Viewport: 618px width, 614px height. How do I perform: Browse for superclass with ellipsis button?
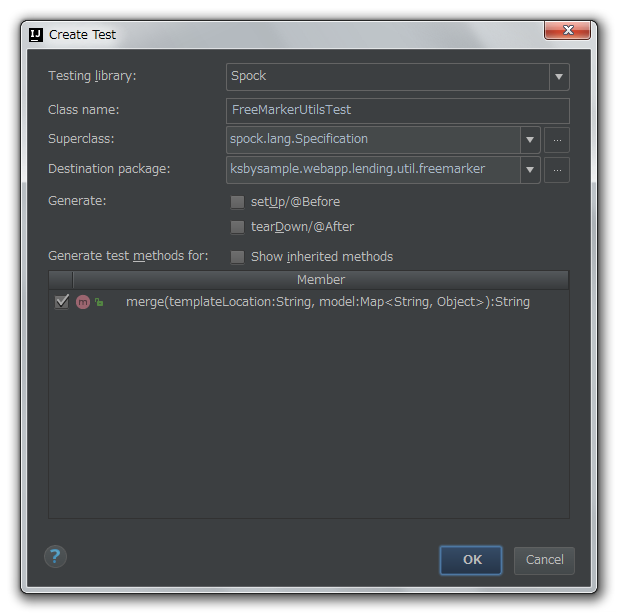[x=557, y=140]
